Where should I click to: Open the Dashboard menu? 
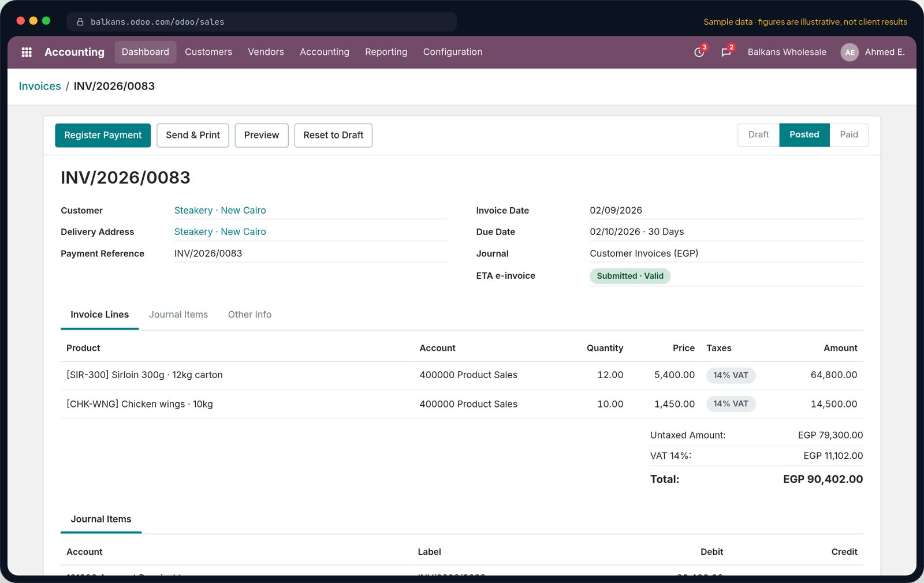click(146, 52)
